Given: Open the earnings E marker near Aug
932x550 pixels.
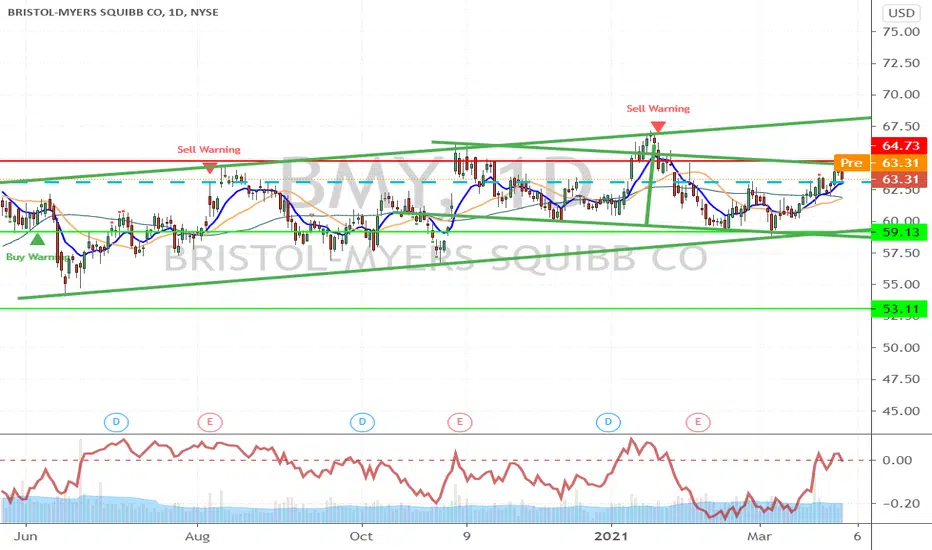Looking at the screenshot, I should click(210, 422).
